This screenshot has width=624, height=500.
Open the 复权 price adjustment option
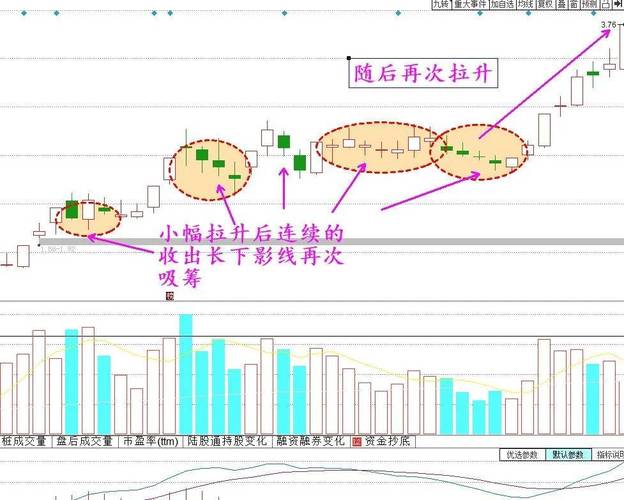tap(545, 5)
